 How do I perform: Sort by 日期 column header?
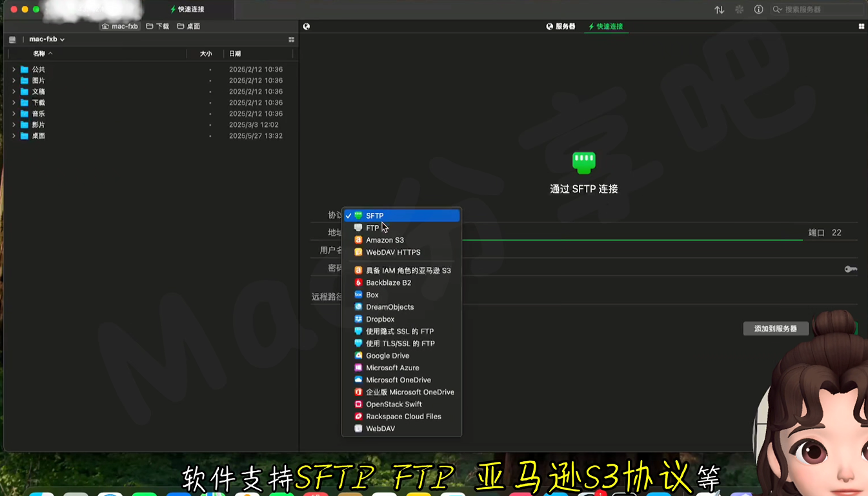[x=235, y=54]
